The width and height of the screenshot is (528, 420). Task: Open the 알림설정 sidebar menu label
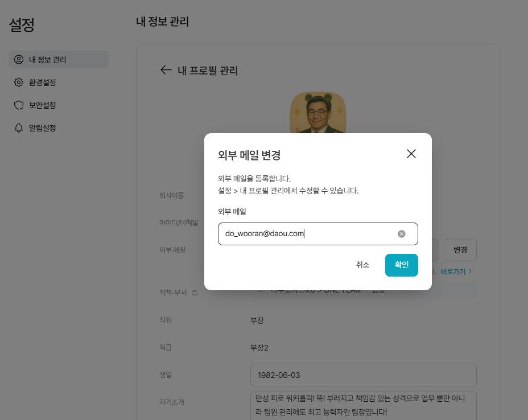point(43,128)
